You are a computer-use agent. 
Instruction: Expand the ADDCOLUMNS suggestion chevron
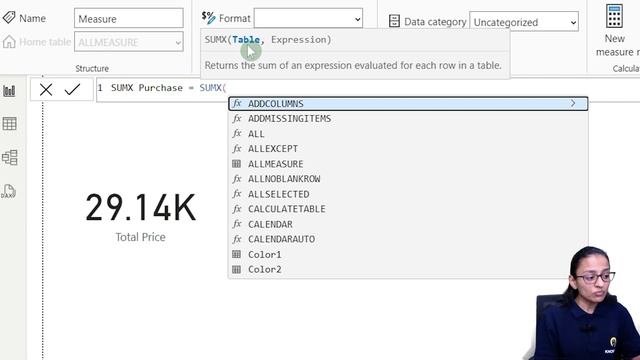point(573,103)
